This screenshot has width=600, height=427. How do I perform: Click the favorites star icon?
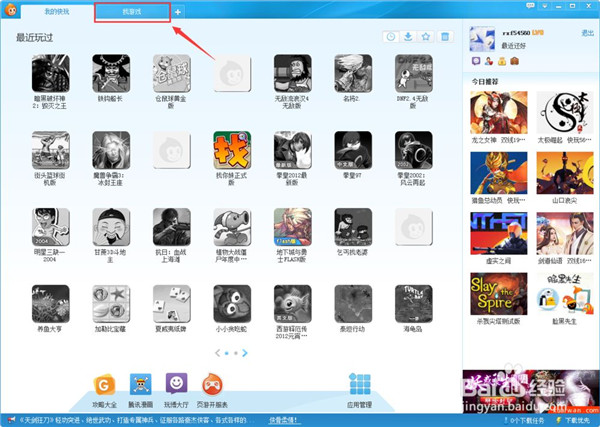[x=426, y=38]
